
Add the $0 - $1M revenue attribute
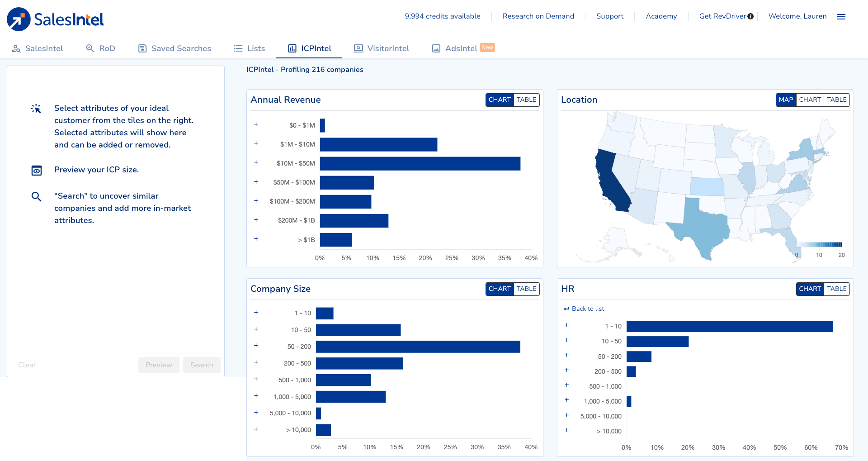click(256, 124)
